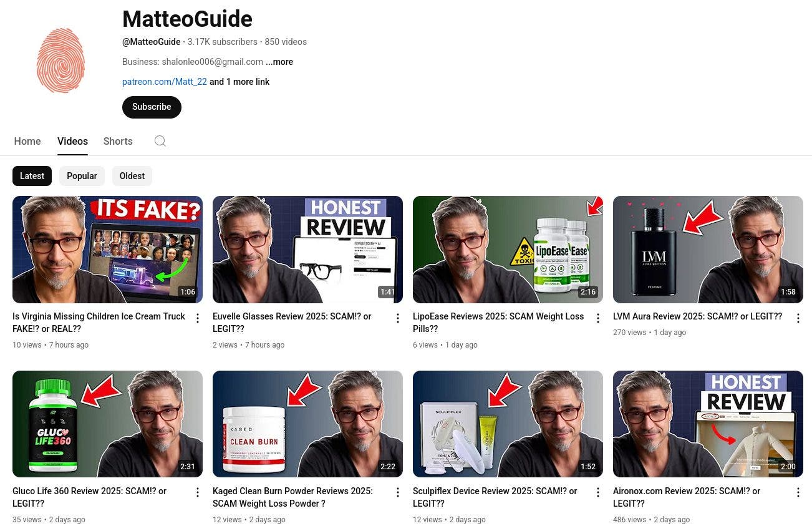Image resolution: width=812 pixels, height=531 pixels.
Task: Open options menu for Virginia Ice Cream Truck video
Action: [x=198, y=319]
